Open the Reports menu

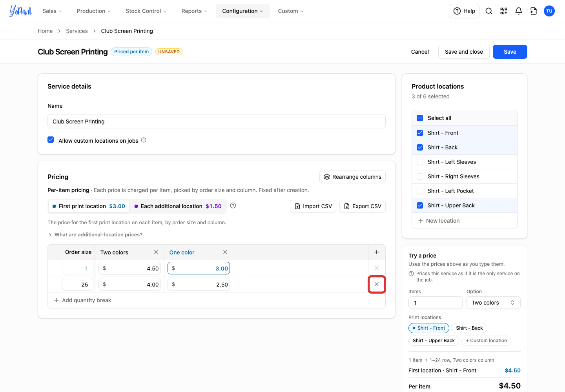(194, 11)
